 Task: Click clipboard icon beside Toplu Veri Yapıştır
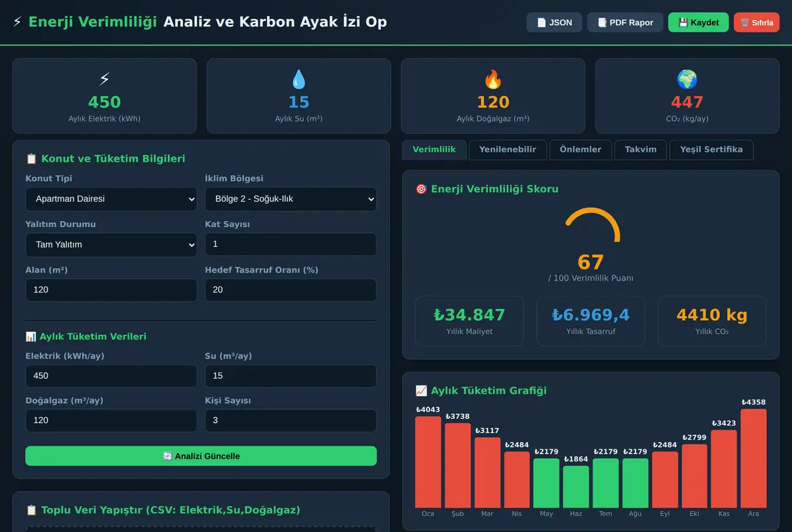tap(31, 510)
